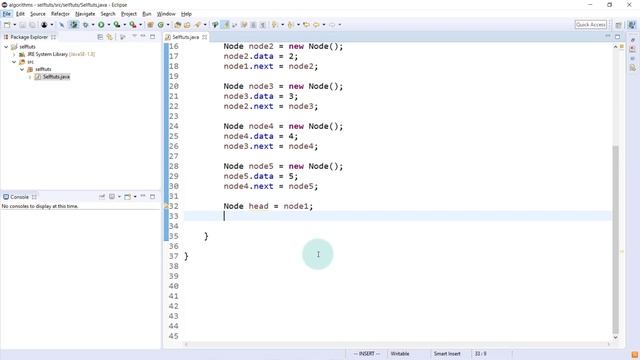The width and height of the screenshot is (640, 360).
Task: Open the File menu
Action: click(7, 14)
